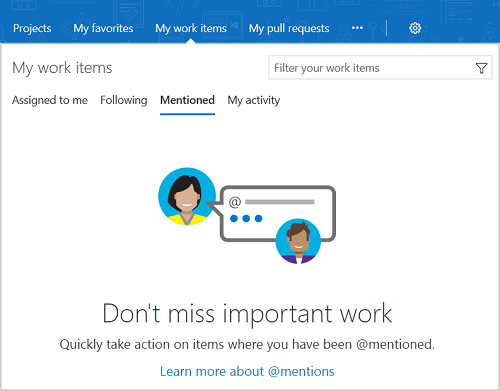Switch to the Following tab

pyautogui.click(x=124, y=100)
